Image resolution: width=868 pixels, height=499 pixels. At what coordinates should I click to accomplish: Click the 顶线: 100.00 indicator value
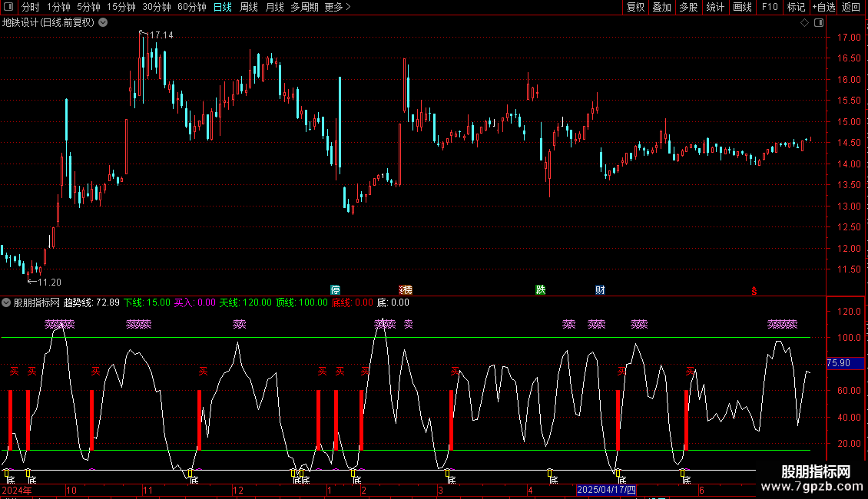(x=302, y=302)
